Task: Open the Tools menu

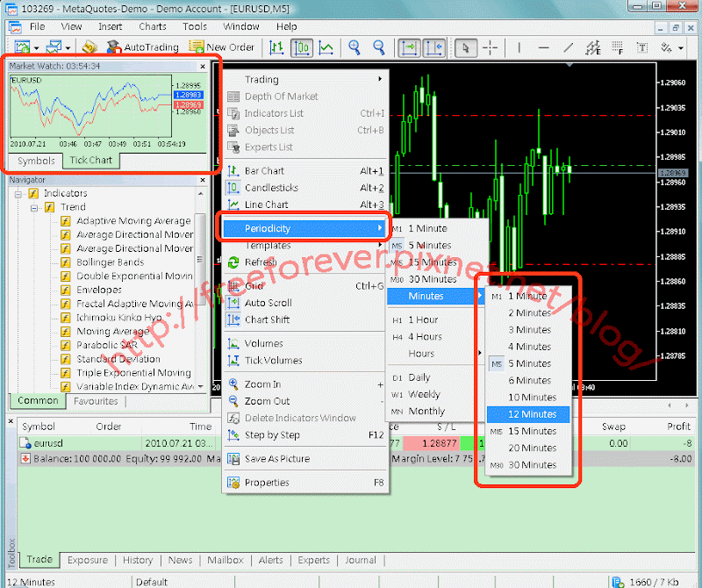Action: (x=194, y=26)
